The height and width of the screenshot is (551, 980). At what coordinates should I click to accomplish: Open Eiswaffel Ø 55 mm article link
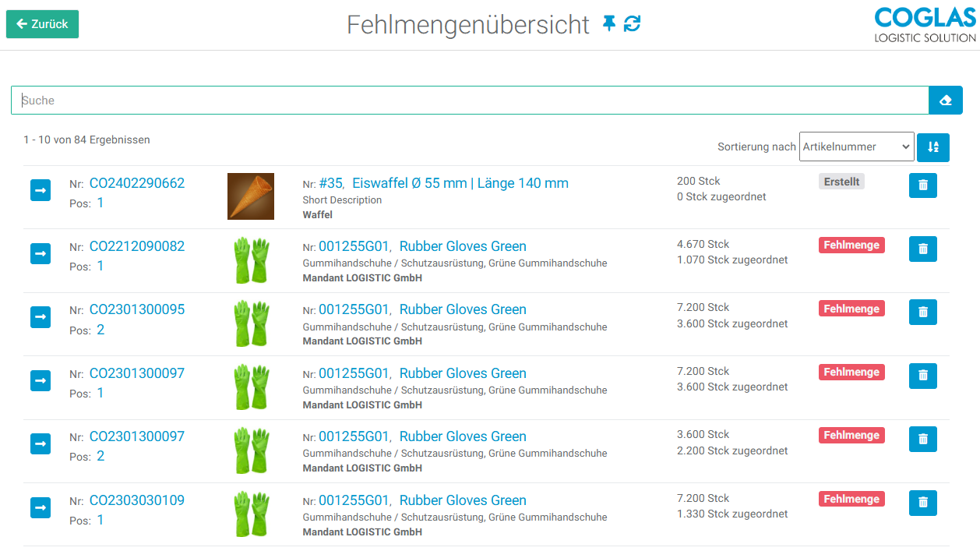coord(460,183)
